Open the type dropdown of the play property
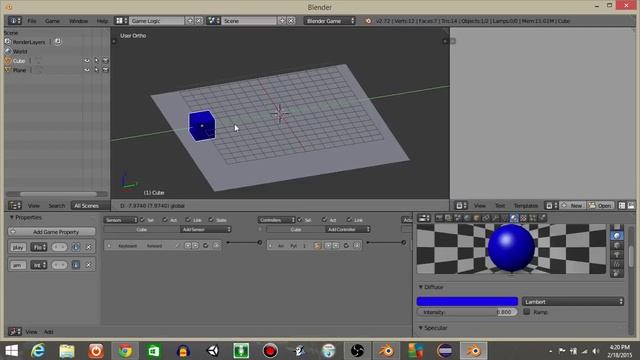The width and height of the screenshot is (640, 360). (x=39, y=247)
